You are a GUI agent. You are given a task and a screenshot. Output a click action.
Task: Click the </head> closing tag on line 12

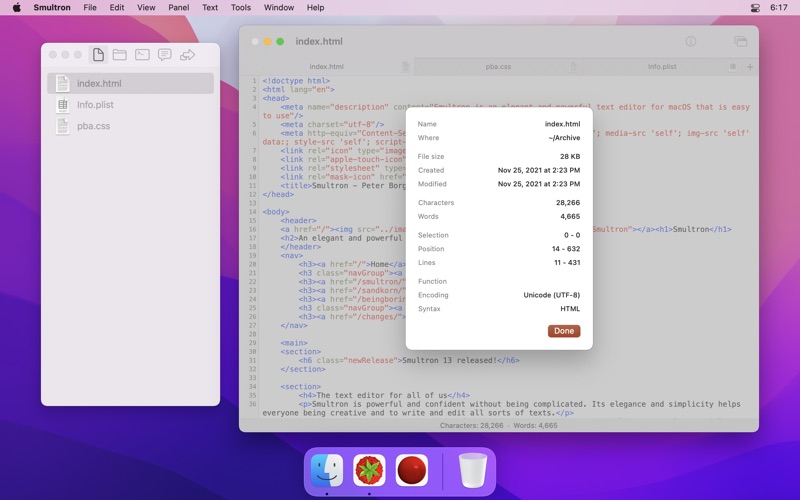pos(278,194)
